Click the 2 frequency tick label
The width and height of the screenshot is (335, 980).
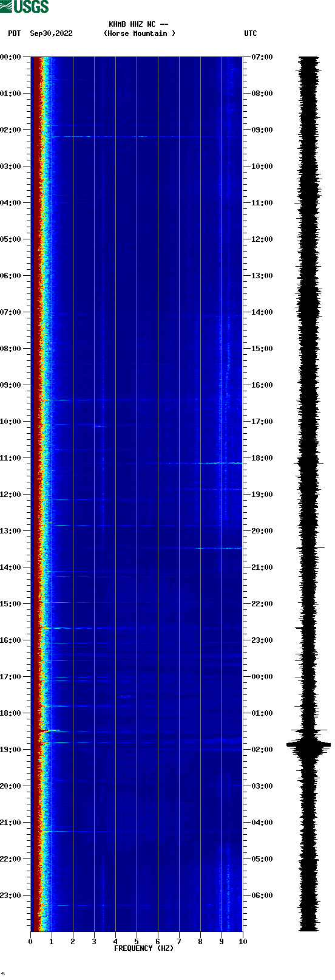click(73, 942)
